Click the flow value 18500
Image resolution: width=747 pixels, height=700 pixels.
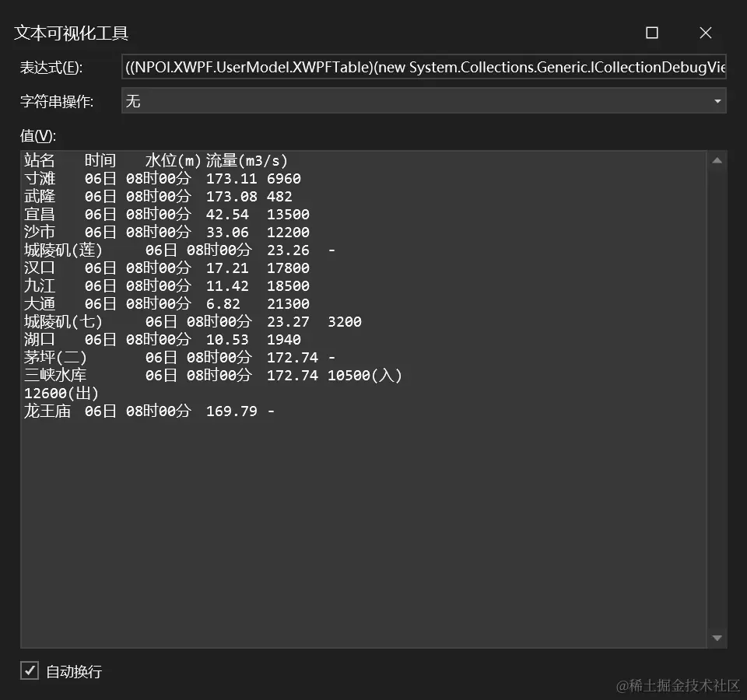click(288, 285)
